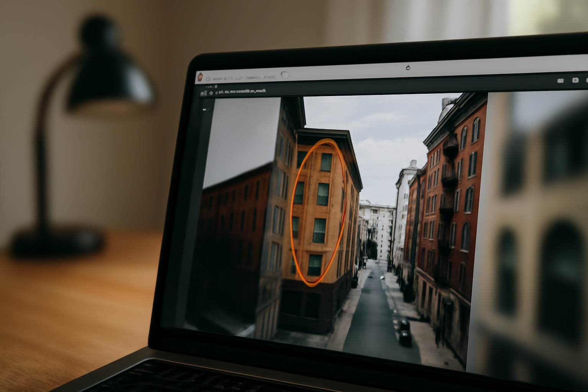Toggle the grid layout icon in dark toolbar
This screenshot has height=392, width=588.
point(204,93)
